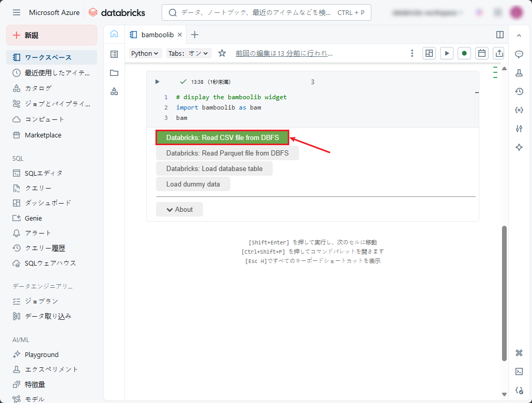Open the Tabs: オン dropdown
This screenshot has height=403, width=532.
[x=189, y=53]
